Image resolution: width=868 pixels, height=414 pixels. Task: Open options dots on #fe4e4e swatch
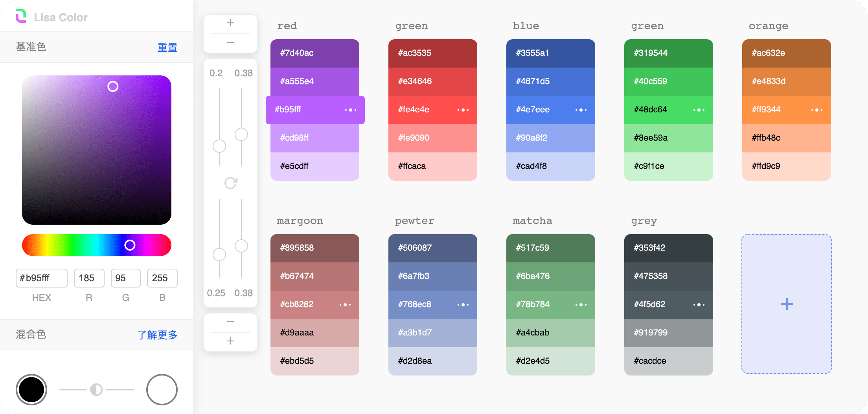tap(463, 110)
